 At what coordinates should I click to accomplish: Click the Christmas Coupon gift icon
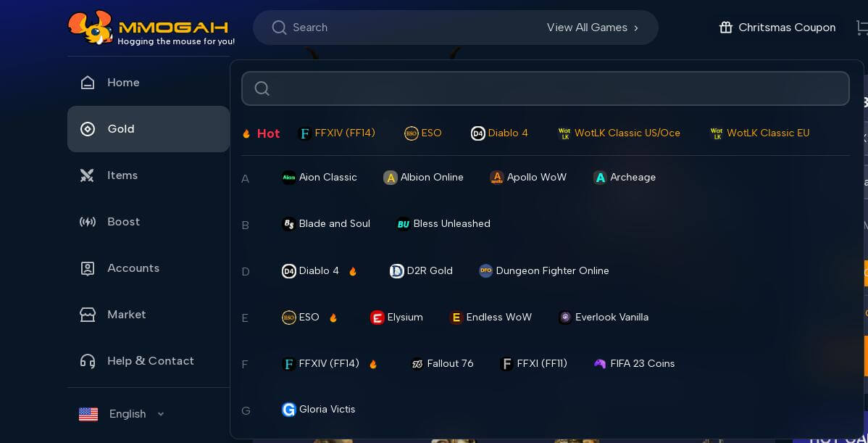coord(725,28)
